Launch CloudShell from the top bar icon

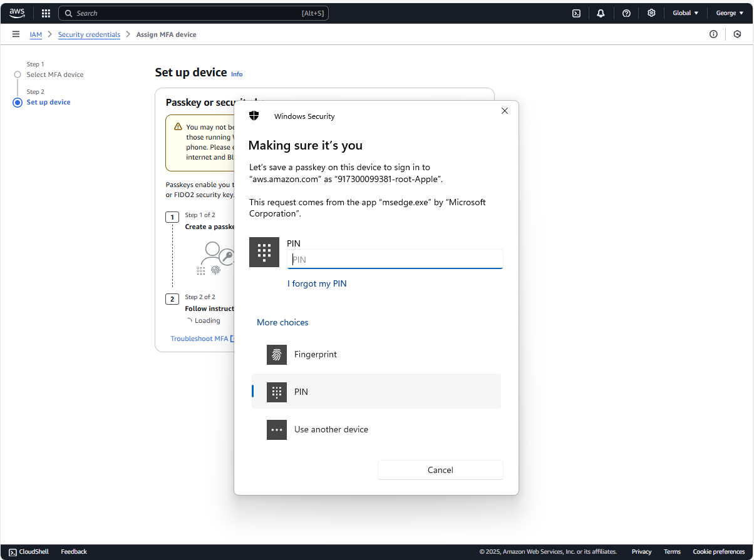576,13
